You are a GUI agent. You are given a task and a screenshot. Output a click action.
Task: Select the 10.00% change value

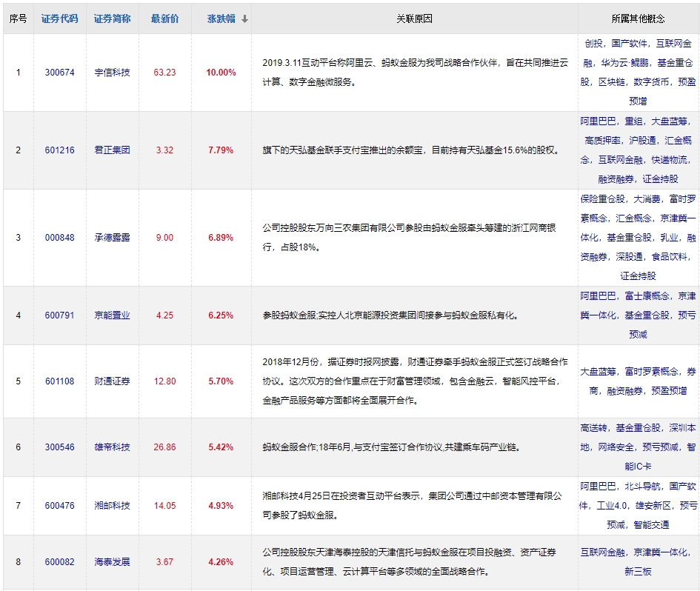(221, 73)
